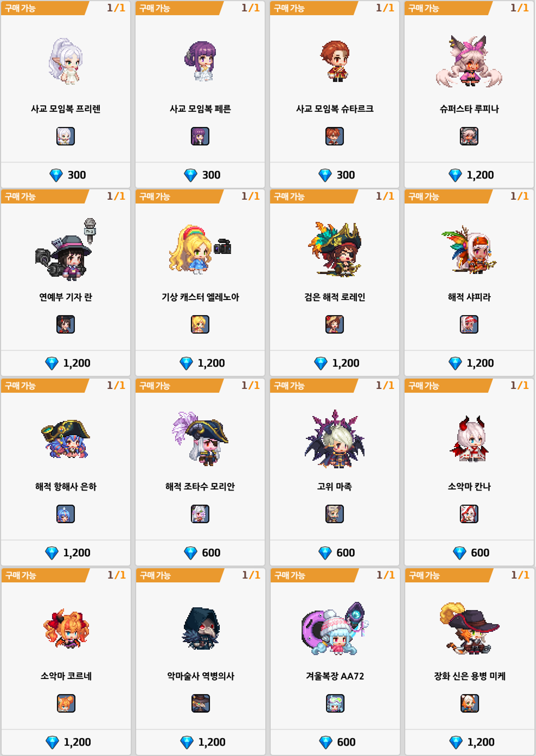
Task: Click the 엘레노아 character portrait icon
Action: click(200, 324)
